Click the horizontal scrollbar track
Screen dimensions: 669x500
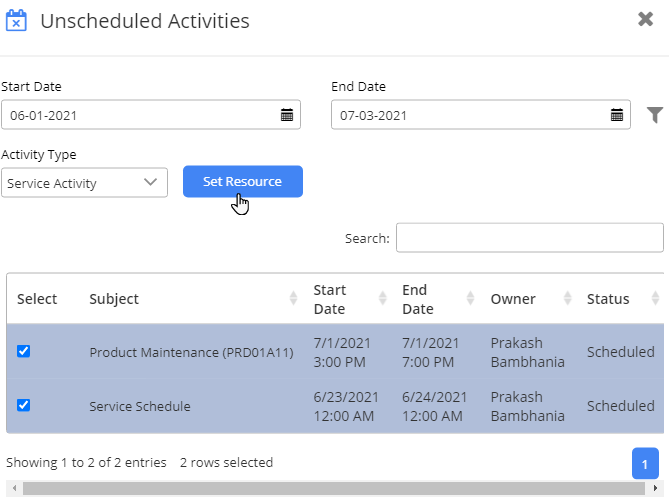coord(330,489)
